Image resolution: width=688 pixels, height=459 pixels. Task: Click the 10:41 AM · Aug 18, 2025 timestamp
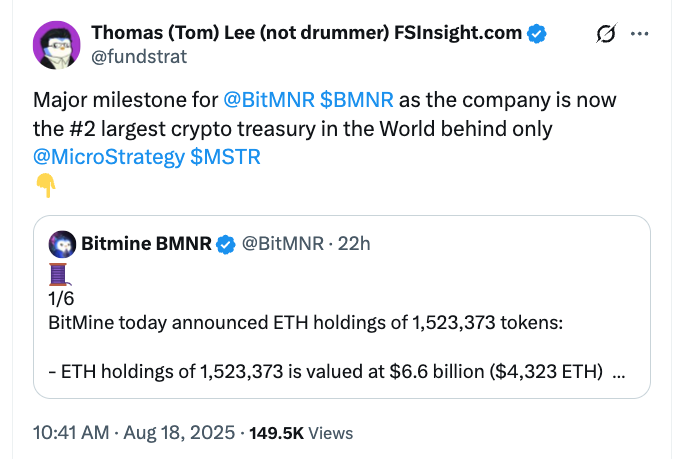[134, 433]
